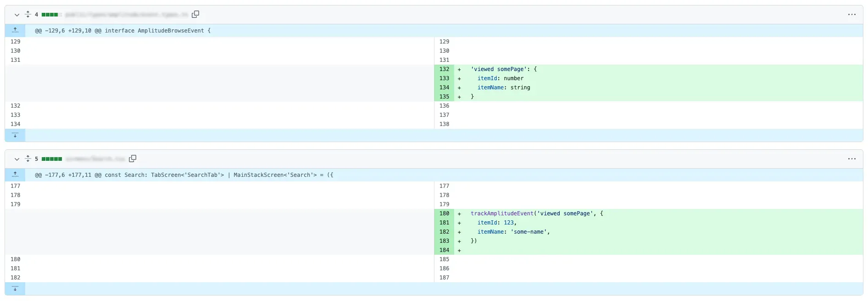Image resolution: width=868 pixels, height=301 pixels.
Task: Click right-side line number 187
Action: [444, 278]
